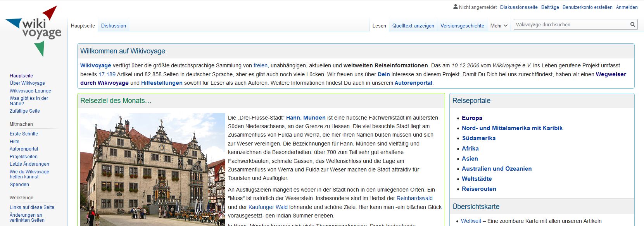Open Über Wikivoyage sidebar link
This screenshot has width=644, height=226.
tap(27, 83)
